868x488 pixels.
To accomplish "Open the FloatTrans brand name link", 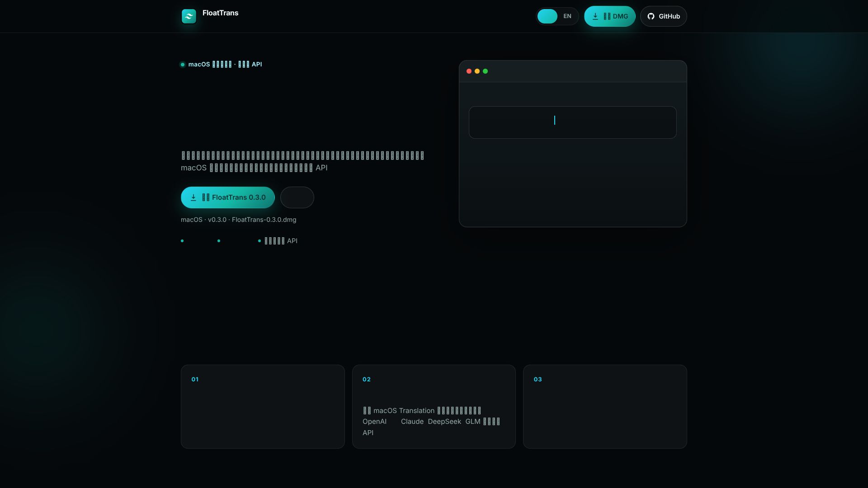I will pos(220,13).
